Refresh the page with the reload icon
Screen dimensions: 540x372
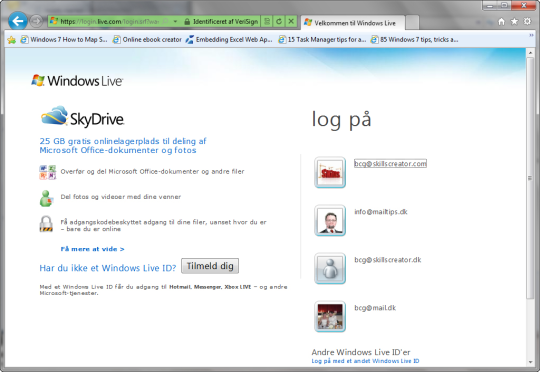pyautogui.click(x=279, y=21)
